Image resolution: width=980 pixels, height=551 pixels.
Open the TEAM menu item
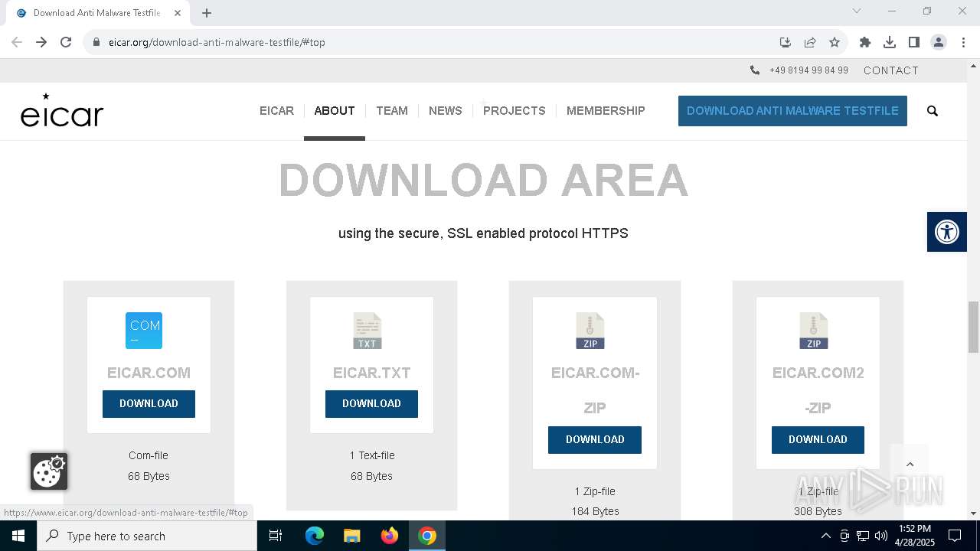[392, 111]
